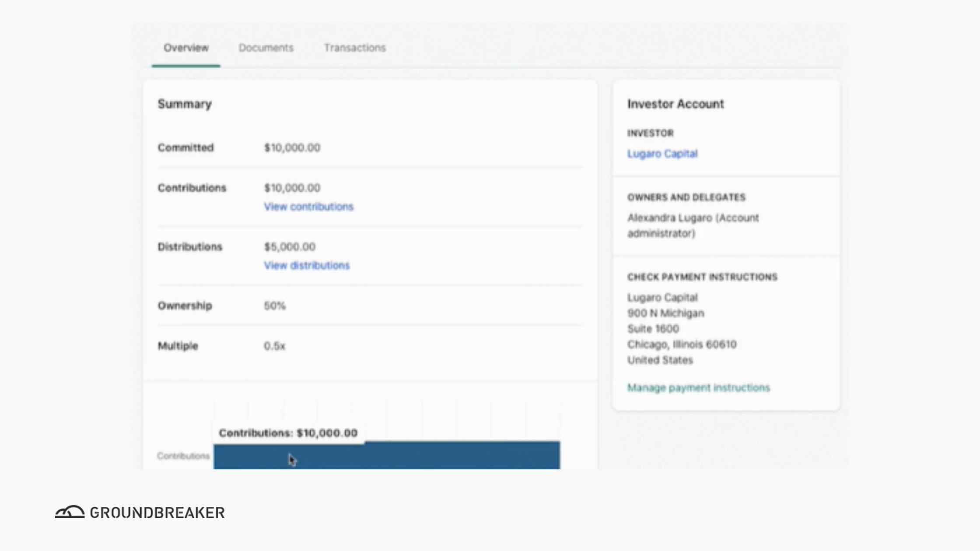Image resolution: width=980 pixels, height=551 pixels.
Task: Click the Investor Account heading
Action: pyautogui.click(x=675, y=104)
